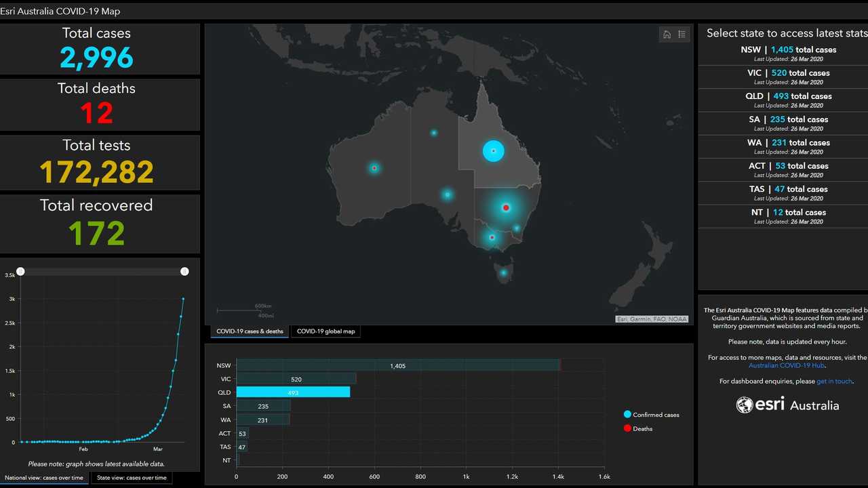The width and height of the screenshot is (868, 488).
Task: Switch to COVID-19 global map tab
Action: pos(325,331)
